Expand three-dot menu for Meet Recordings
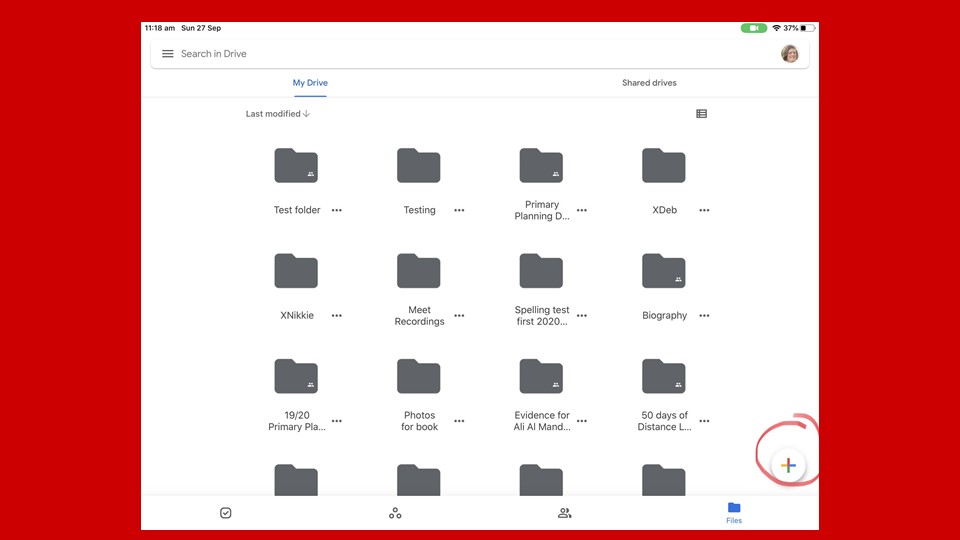The width and height of the screenshot is (960, 540). click(x=459, y=316)
